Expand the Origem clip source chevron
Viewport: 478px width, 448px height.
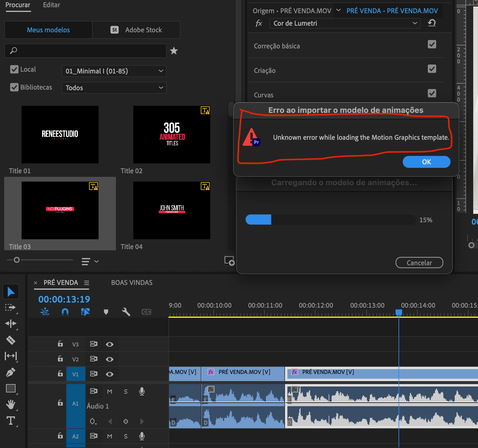coord(338,10)
